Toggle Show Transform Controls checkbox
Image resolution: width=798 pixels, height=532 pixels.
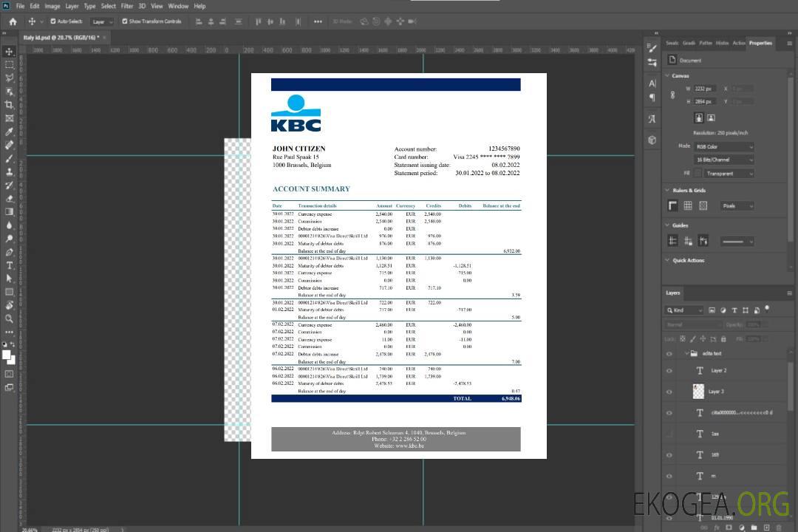tap(125, 21)
